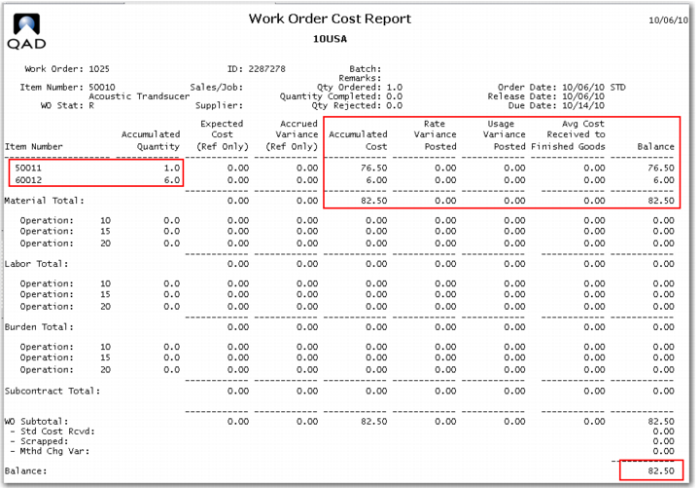Image resolution: width=700 pixels, height=488 pixels.
Task: Select component item 60012 in the table
Action: (28, 180)
